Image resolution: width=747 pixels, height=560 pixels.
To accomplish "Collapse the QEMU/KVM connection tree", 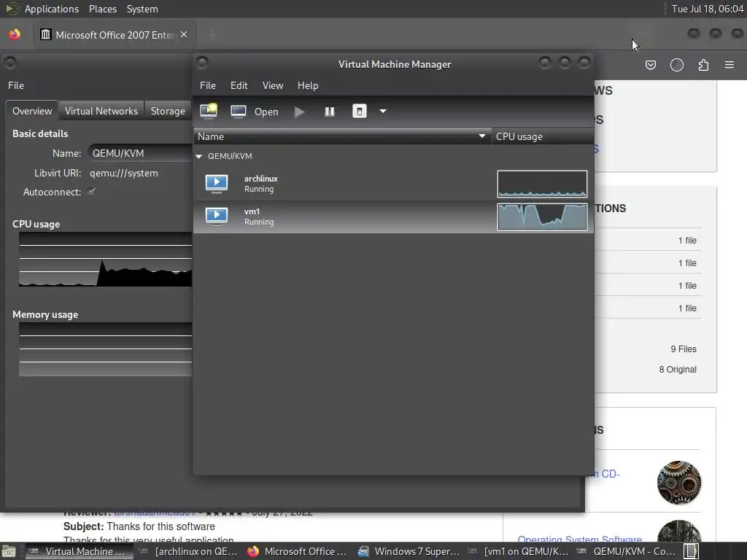I will click(198, 156).
